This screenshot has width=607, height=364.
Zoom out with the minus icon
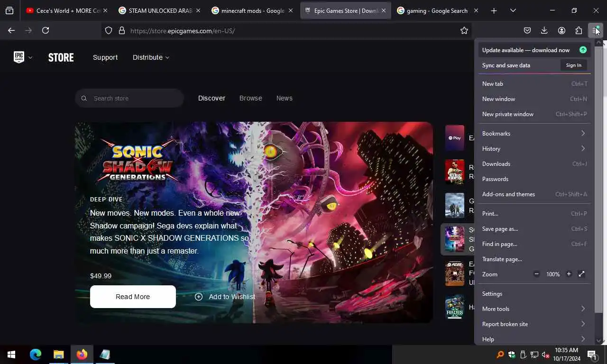click(x=537, y=274)
